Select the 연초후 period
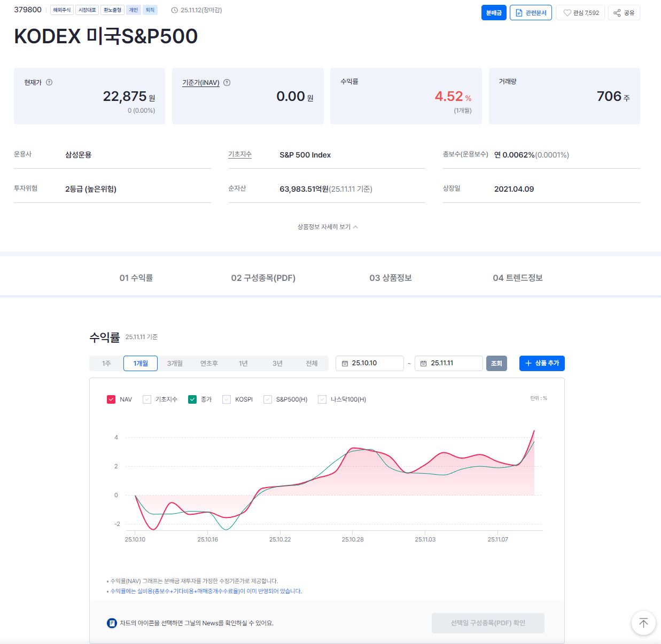This screenshot has width=661, height=644. tap(209, 363)
